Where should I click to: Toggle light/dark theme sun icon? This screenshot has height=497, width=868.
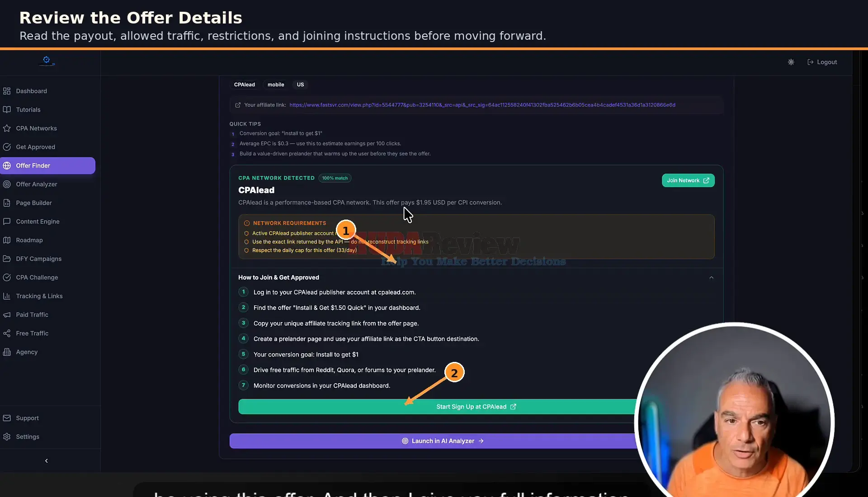(791, 62)
